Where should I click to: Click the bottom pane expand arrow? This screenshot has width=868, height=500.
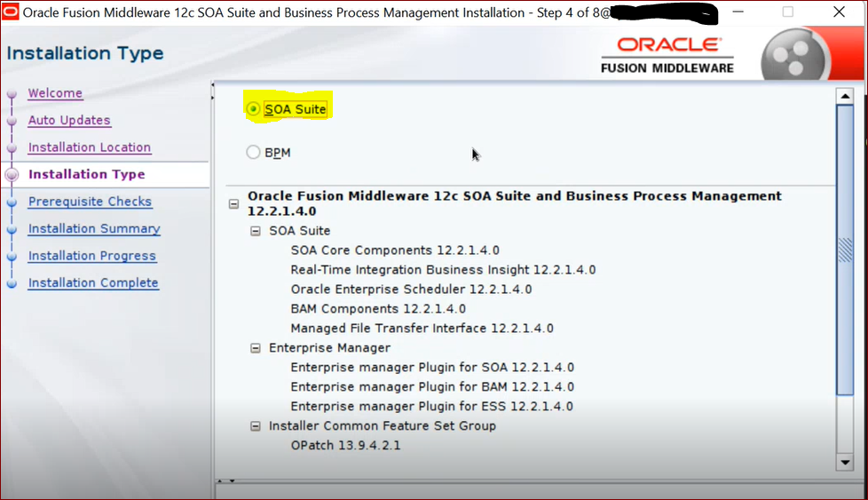(220, 480)
